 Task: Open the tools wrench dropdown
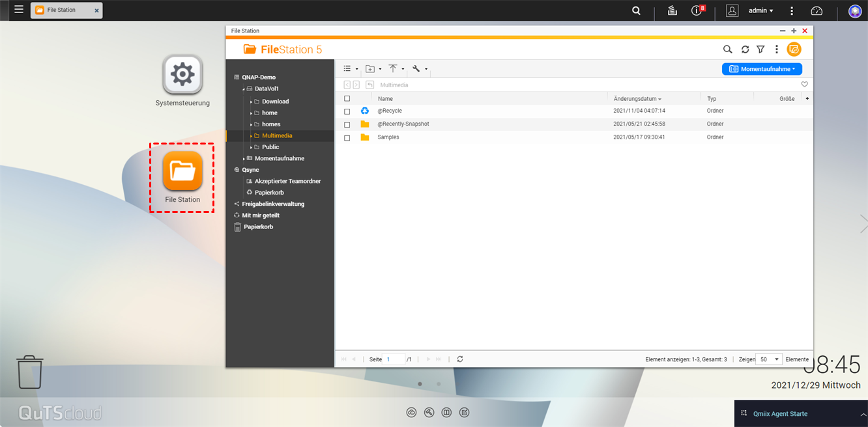coord(420,68)
